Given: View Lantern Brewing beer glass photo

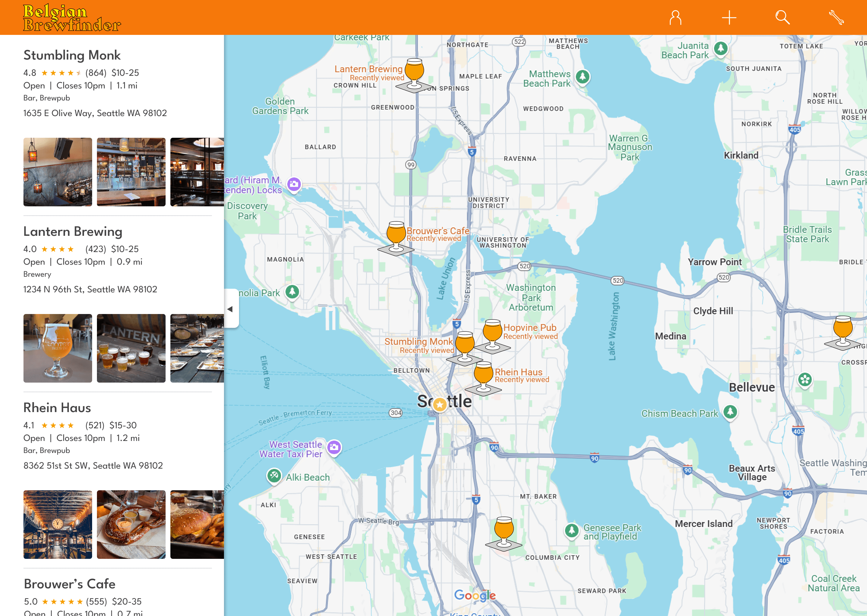Looking at the screenshot, I should tap(58, 348).
